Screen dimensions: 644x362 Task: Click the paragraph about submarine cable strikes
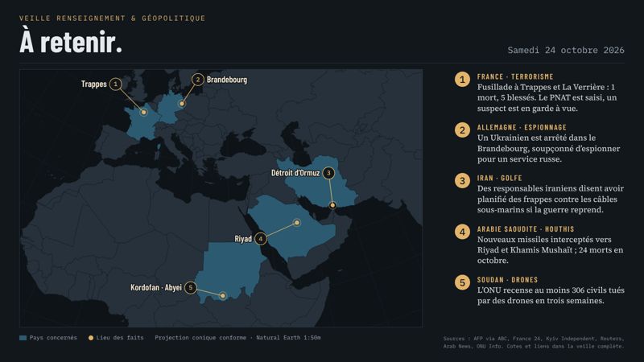coord(551,199)
